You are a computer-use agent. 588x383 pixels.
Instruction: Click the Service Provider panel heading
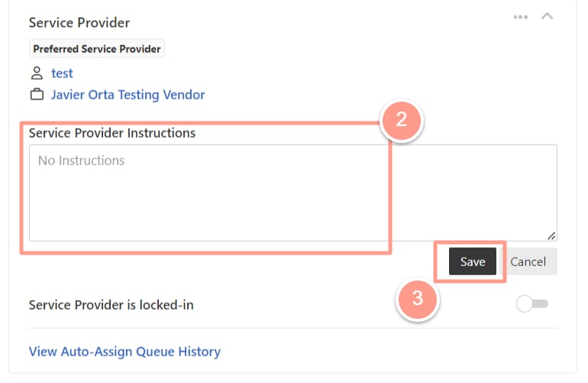[79, 22]
